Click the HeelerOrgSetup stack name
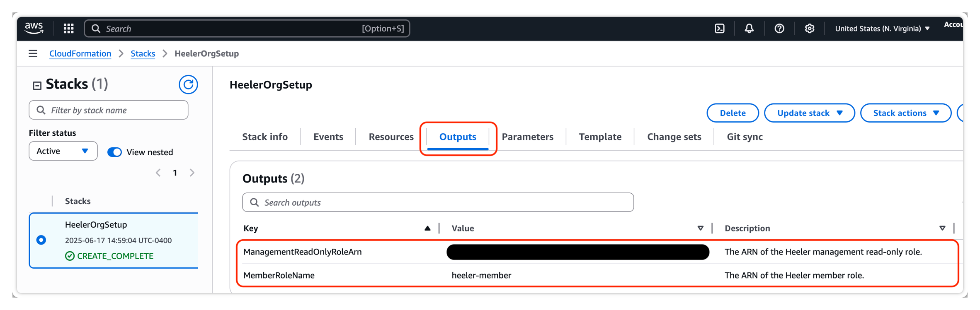Screen dimensions: 980x310 coord(96,224)
